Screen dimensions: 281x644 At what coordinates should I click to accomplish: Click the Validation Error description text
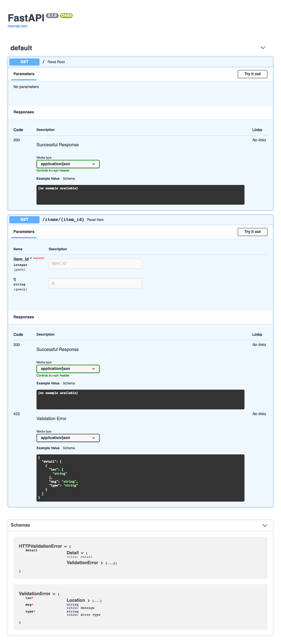click(52, 419)
